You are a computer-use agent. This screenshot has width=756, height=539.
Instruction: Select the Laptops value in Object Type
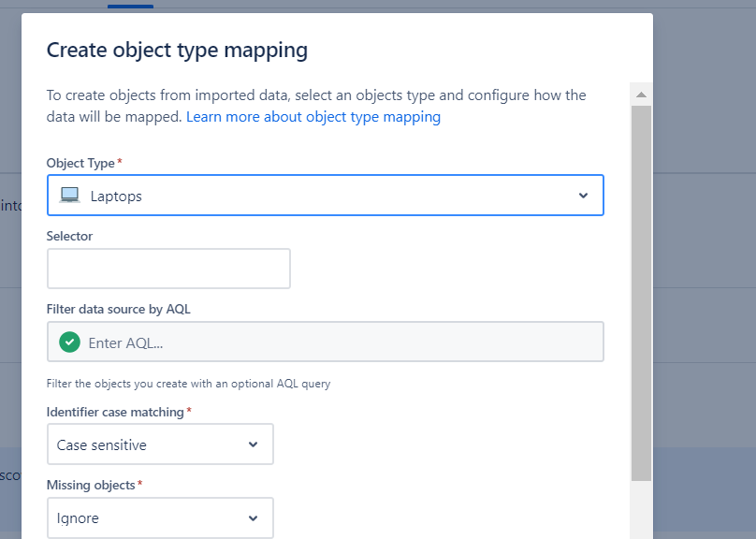coord(116,196)
